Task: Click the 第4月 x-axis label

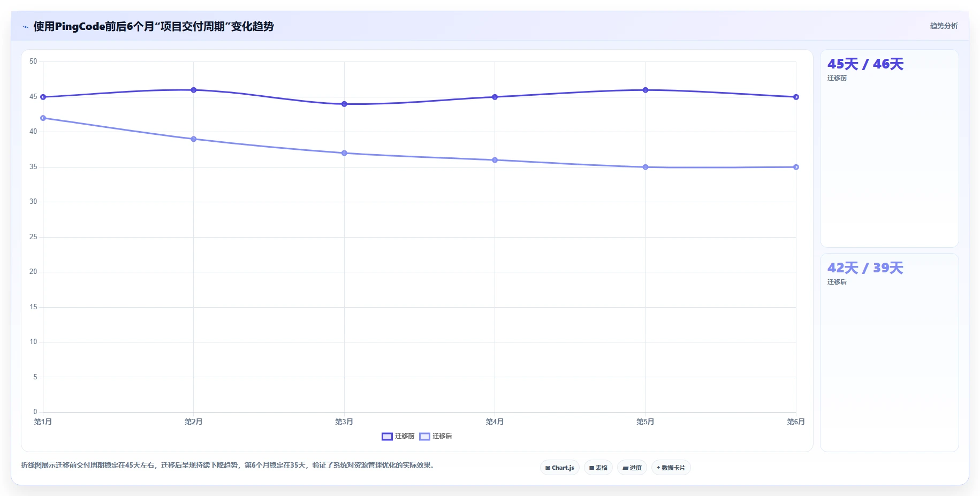Action: pos(495,422)
